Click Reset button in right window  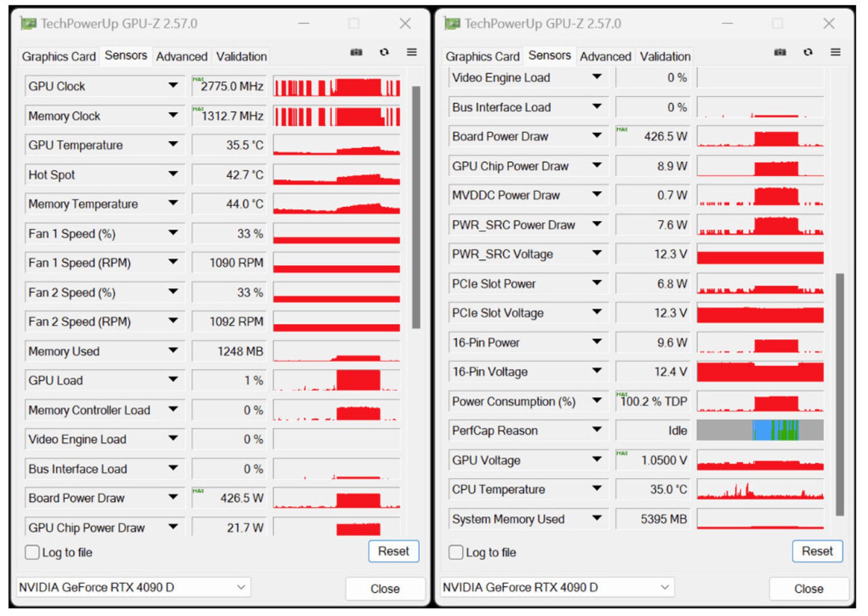817,551
